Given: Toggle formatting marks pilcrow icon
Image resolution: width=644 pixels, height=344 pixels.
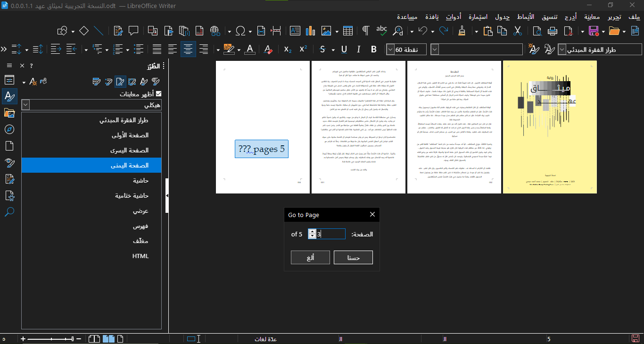Looking at the screenshot, I should click(x=365, y=31).
